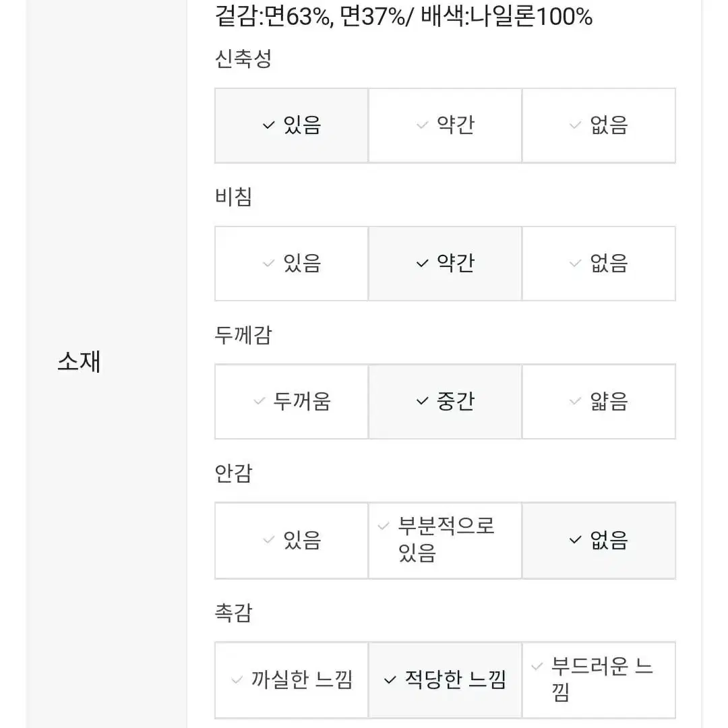
Task: Select 약간 under 신축성
Action: tap(446, 125)
